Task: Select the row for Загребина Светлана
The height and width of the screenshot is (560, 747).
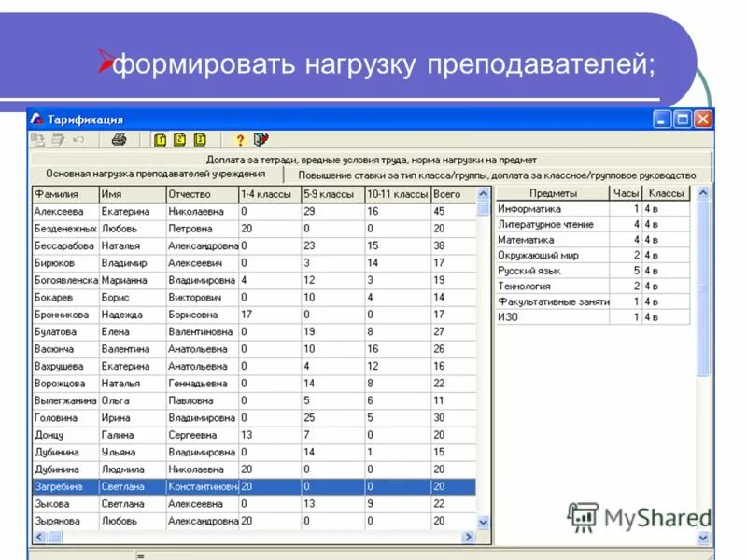Action: pos(187,486)
